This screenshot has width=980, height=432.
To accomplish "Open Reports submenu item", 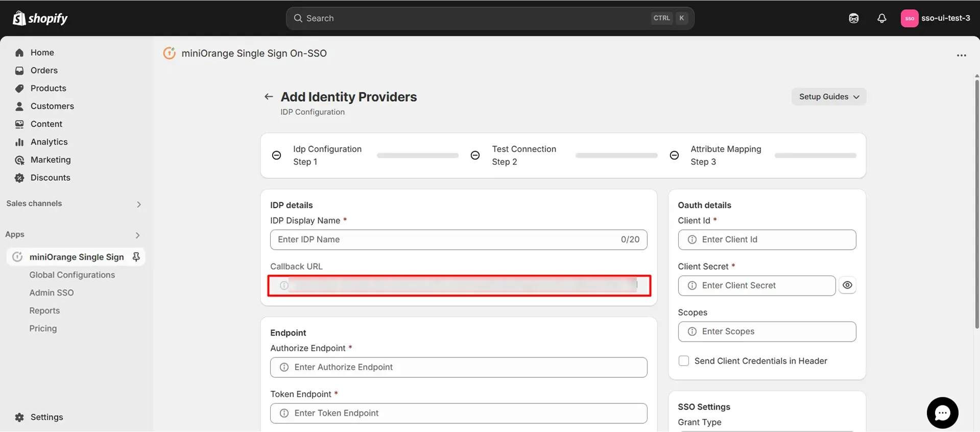I will (44, 310).
